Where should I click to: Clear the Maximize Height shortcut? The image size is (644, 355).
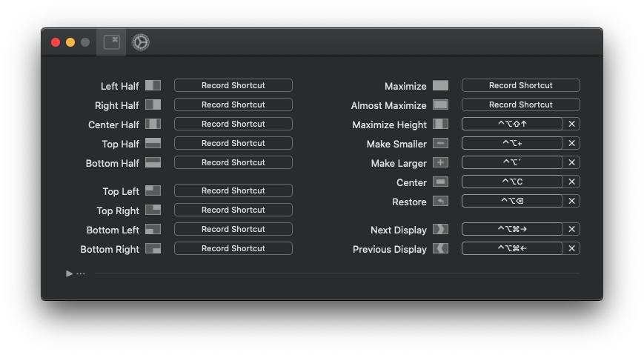pos(571,124)
